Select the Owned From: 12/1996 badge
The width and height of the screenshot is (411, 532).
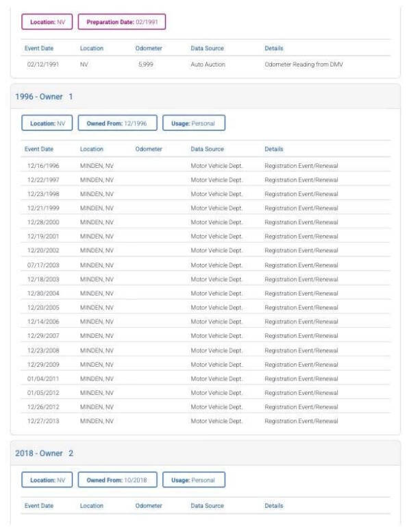(117, 123)
